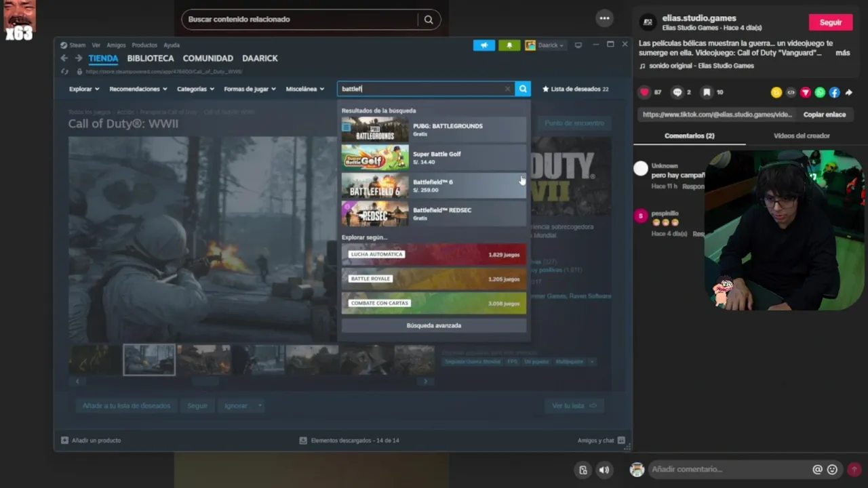The width and height of the screenshot is (868, 488).
Task: Toggle the video volume speaker icon
Action: coord(604,470)
